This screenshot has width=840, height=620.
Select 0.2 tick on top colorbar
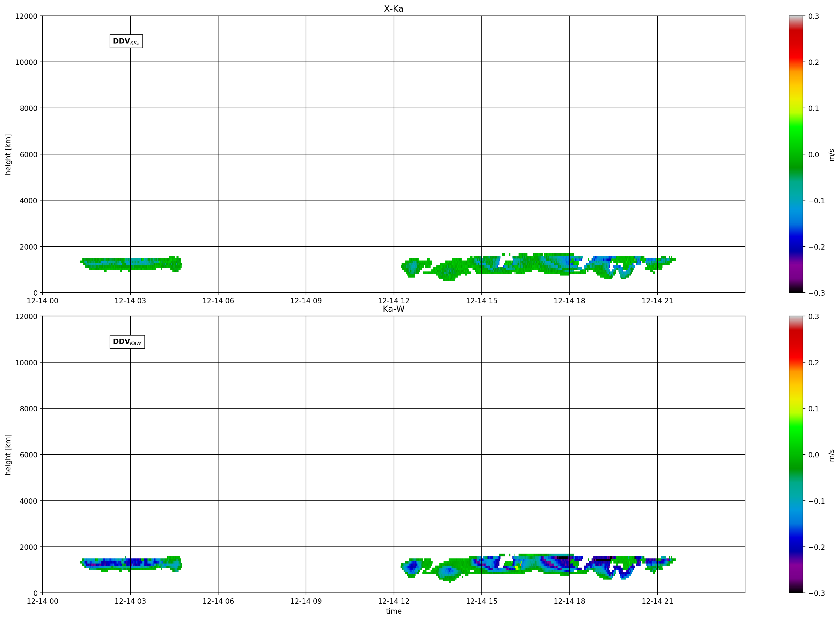pyautogui.click(x=813, y=62)
